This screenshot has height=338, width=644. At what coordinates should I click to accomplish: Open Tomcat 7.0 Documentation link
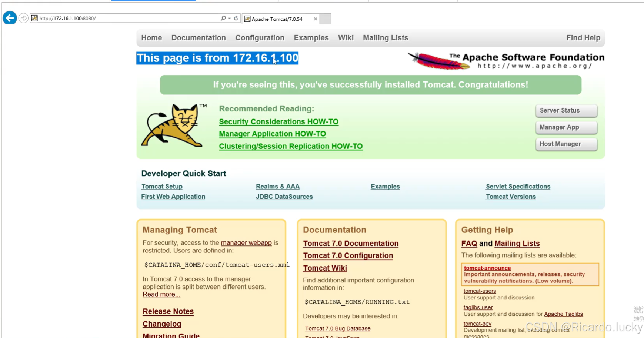351,244
